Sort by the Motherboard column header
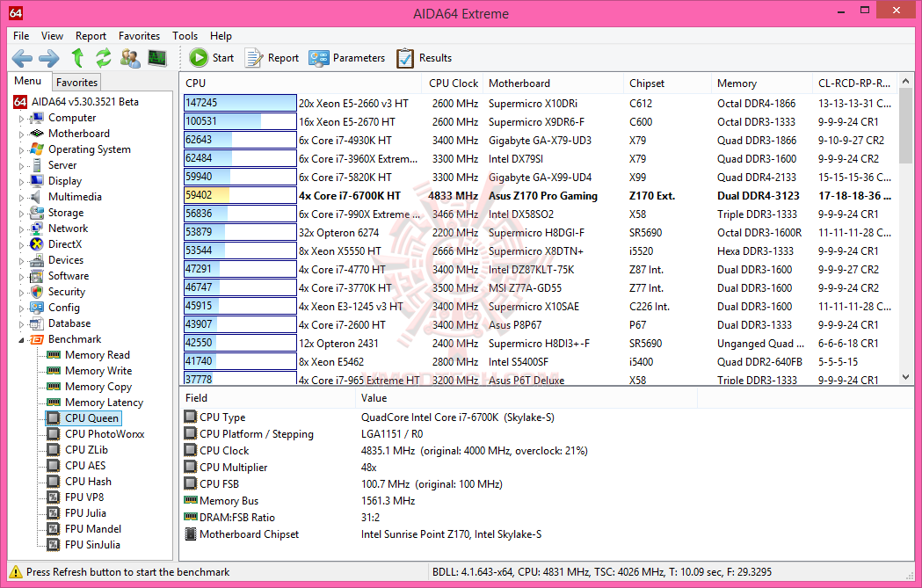The width and height of the screenshot is (922, 588). pyautogui.click(x=553, y=83)
